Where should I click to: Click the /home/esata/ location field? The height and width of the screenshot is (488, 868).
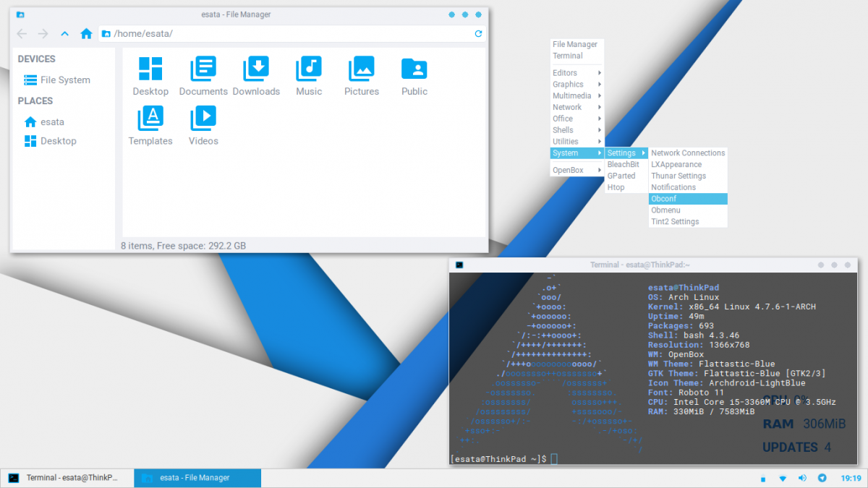tap(292, 34)
